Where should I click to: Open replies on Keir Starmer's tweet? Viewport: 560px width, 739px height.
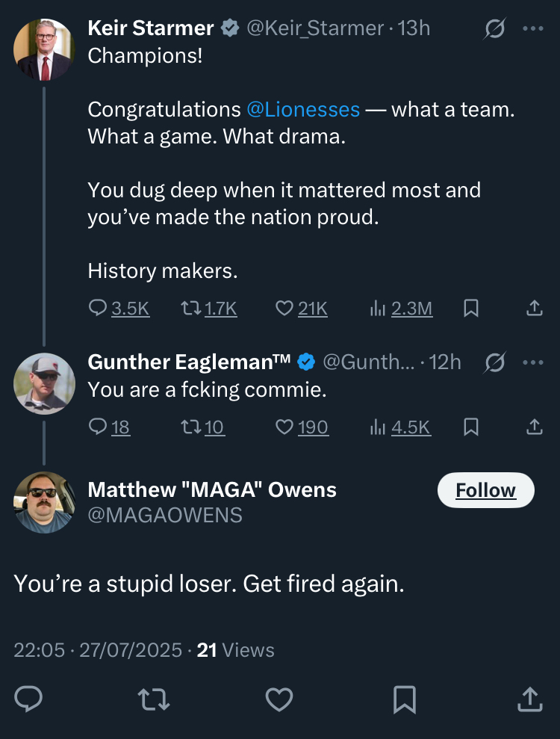tap(119, 308)
